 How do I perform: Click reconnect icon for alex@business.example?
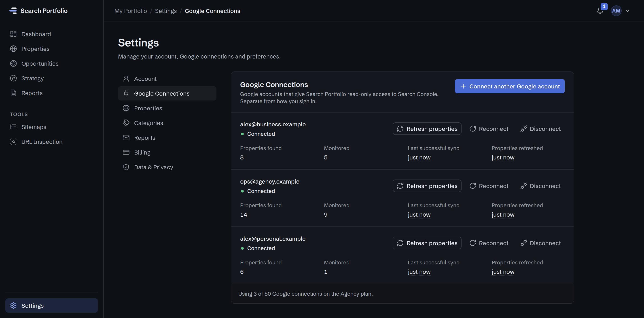pos(472,129)
